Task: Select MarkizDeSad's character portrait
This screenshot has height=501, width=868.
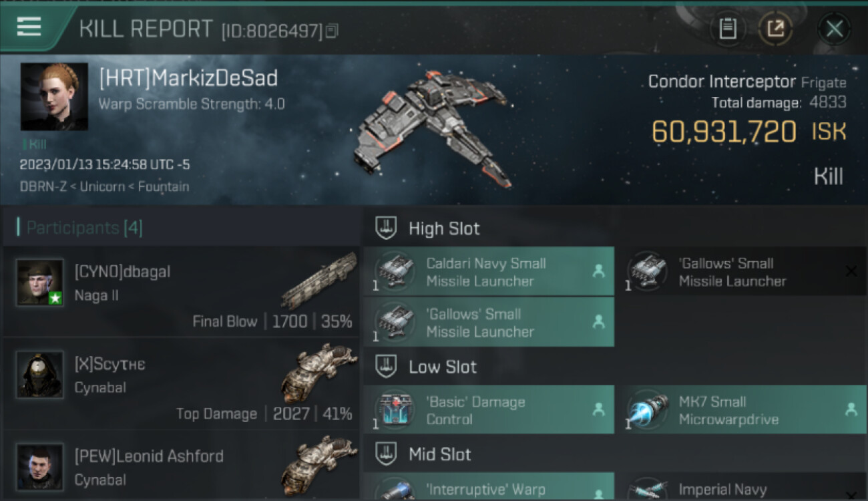Action: click(x=54, y=97)
